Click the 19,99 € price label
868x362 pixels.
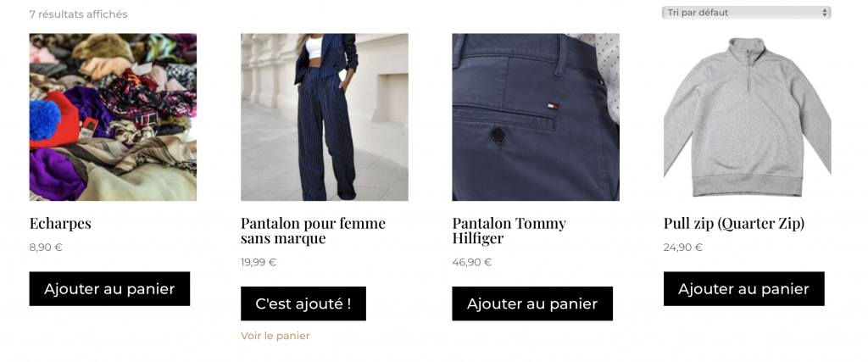pyautogui.click(x=259, y=262)
